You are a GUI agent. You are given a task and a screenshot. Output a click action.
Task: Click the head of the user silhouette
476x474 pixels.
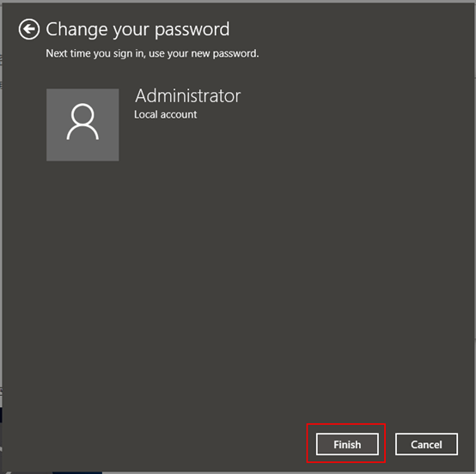[x=82, y=114]
